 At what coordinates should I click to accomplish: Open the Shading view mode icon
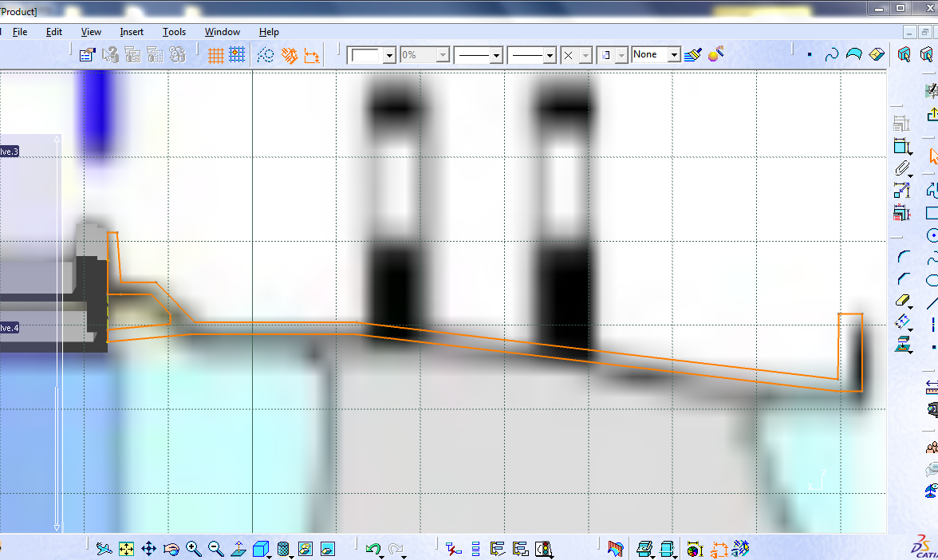[x=284, y=548]
